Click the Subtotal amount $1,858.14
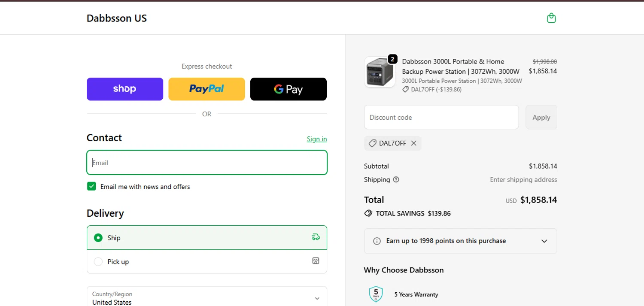This screenshot has width=644, height=306. 543,166
